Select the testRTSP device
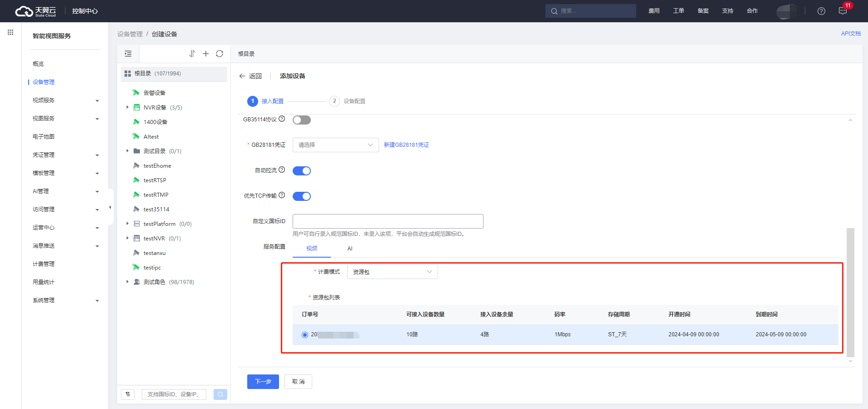This screenshot has height=409, width=868. point(155,180)
